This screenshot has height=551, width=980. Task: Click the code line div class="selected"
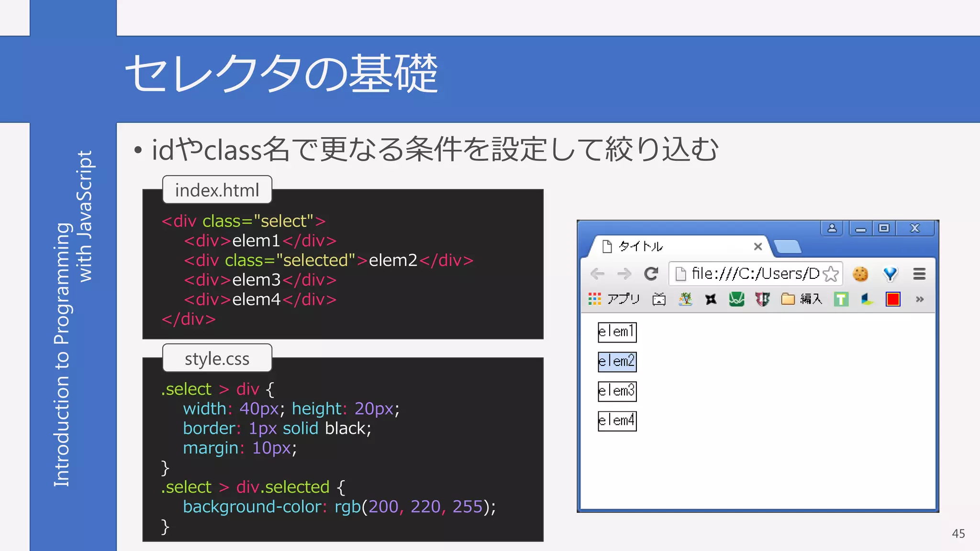coord(328,260)
